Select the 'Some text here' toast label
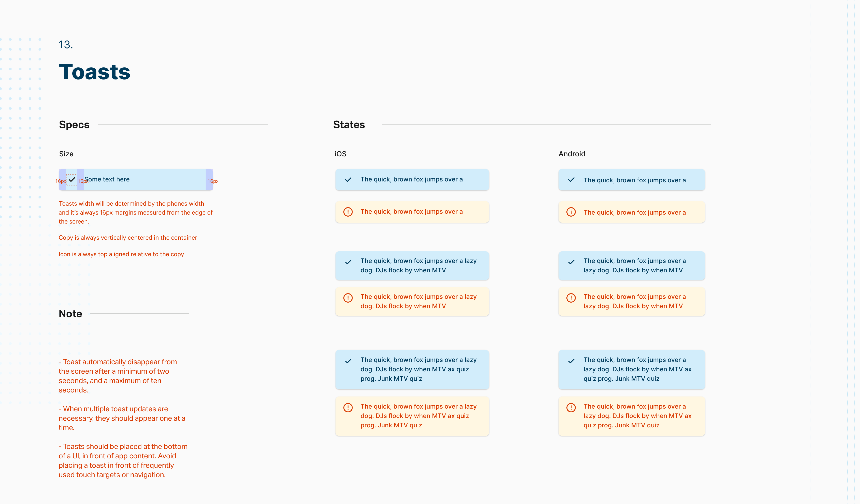860x504 pixels. pos(107,179)
